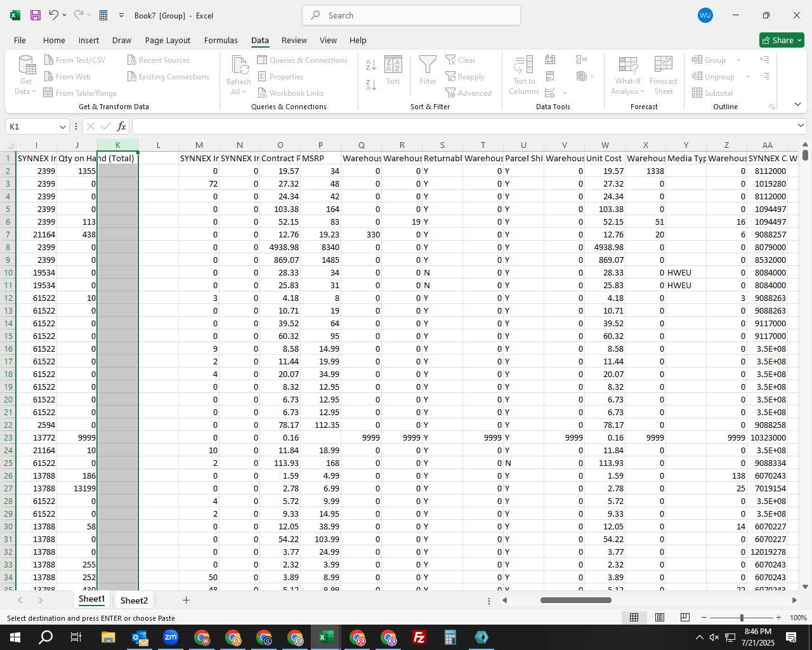812x650 pixels.
Task: Click the Consolidate icon in Data Tools
Action: [x=582, y=60]
